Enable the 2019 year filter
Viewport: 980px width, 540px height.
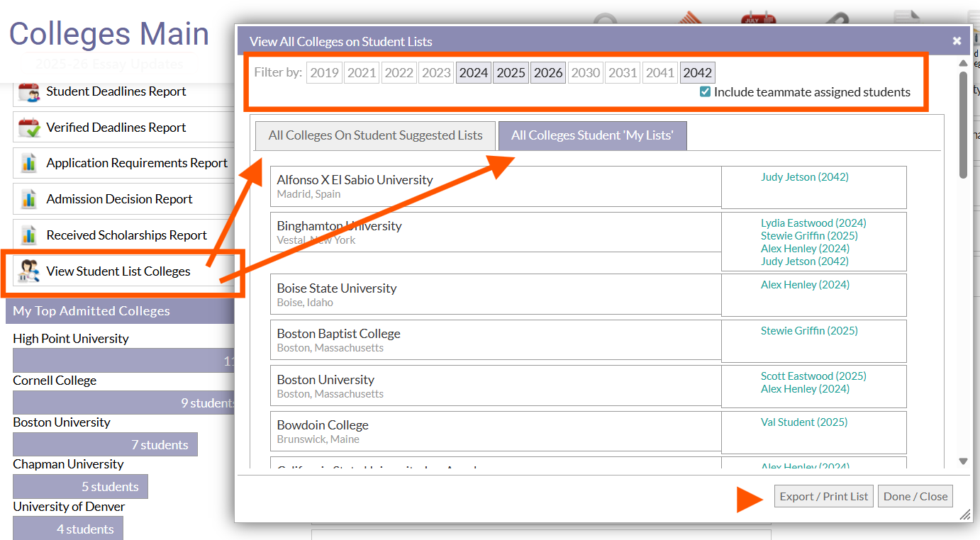pyautogui.click(x=324, y=73)
